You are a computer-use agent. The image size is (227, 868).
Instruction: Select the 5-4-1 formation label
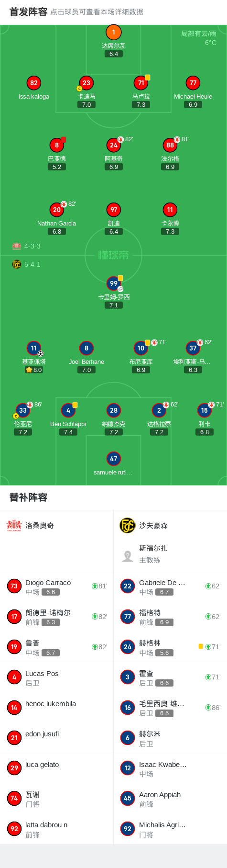point(32,264)
